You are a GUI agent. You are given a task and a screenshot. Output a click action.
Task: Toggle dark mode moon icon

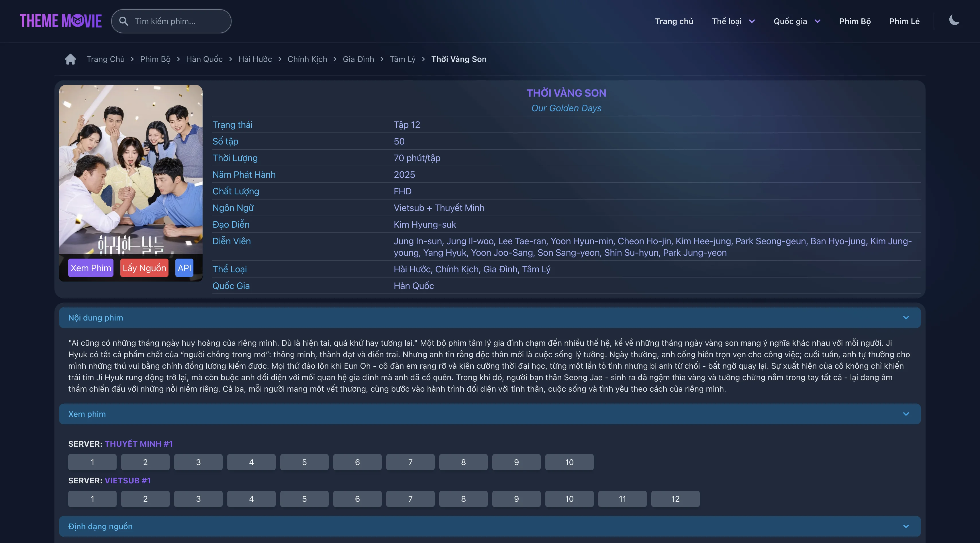point(954,20)
